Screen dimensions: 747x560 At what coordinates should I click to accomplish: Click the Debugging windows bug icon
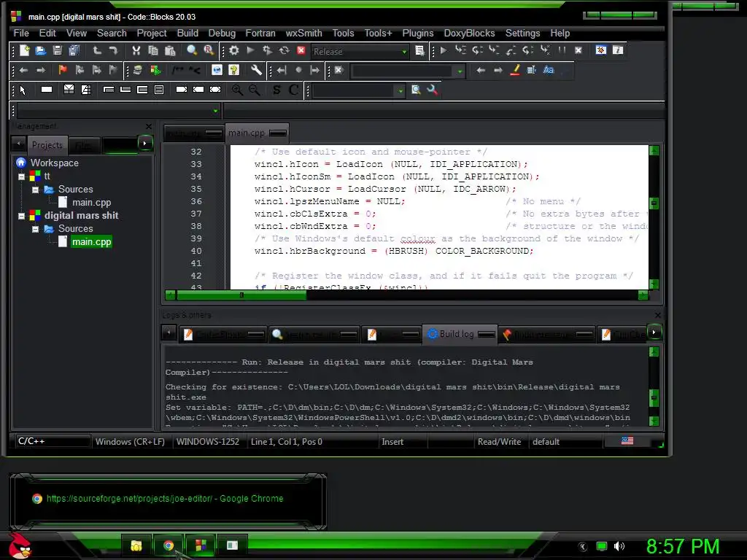[601, 50]
